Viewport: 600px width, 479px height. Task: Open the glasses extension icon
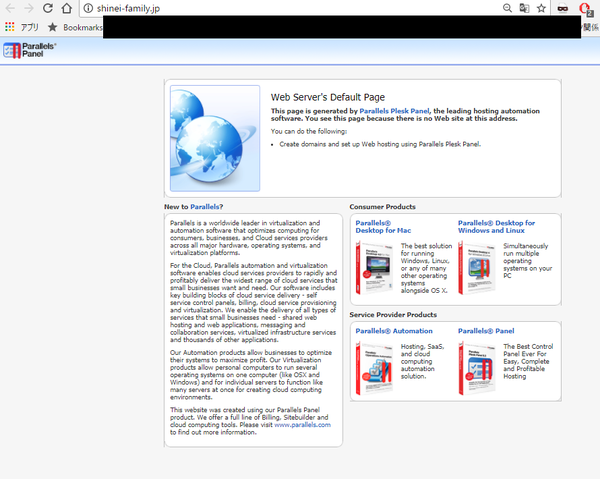562,8
